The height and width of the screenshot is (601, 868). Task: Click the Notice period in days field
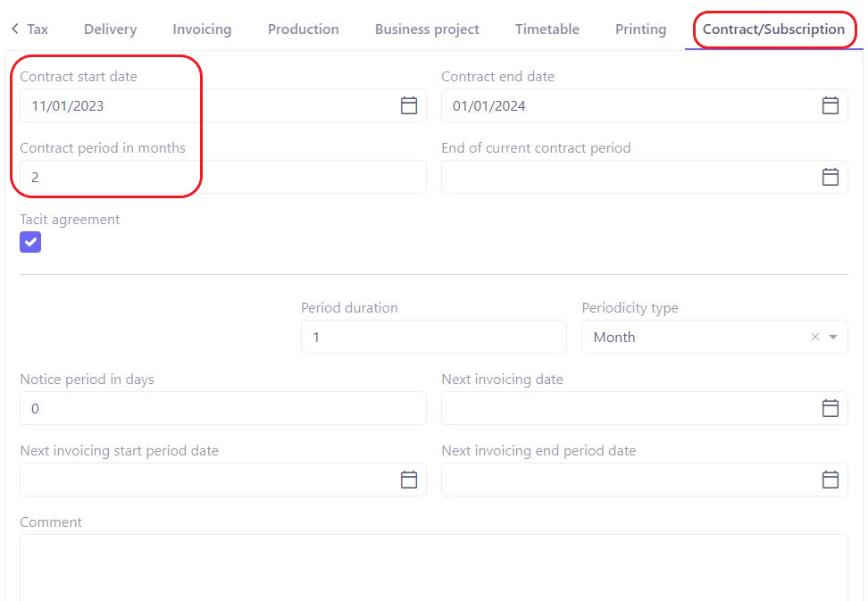pos(223,408)
